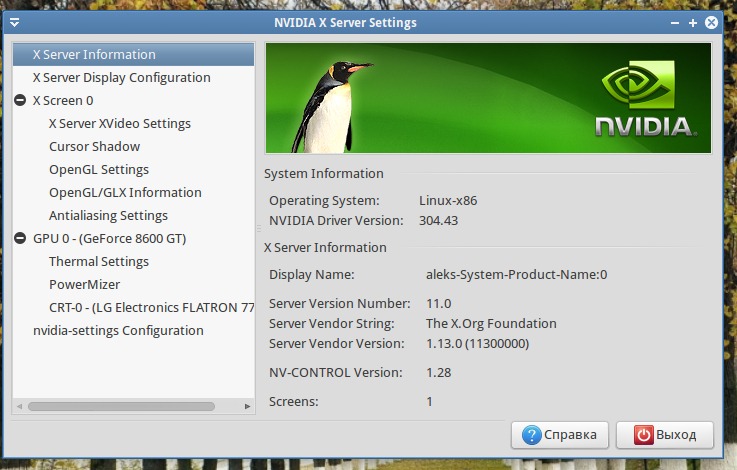737x470 pixels.
Task: Maximize the window using plus button
Action: [693, 23]
